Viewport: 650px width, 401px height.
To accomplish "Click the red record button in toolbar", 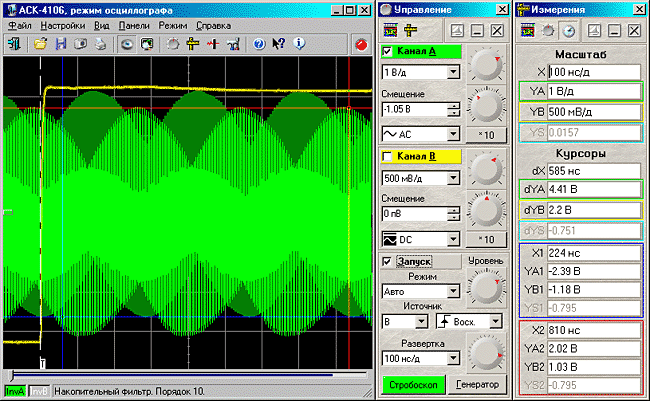I will pos(360,45).
